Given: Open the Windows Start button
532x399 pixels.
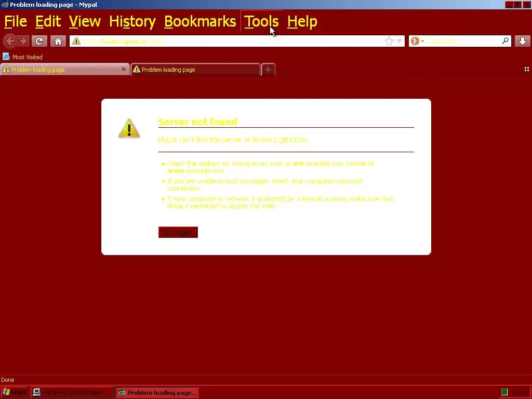Looking at the screenshot, I should click(x=14, y=392).
